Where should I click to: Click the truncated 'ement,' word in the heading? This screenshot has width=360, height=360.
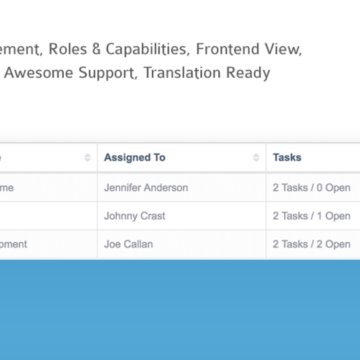click(x=20, y=50)
